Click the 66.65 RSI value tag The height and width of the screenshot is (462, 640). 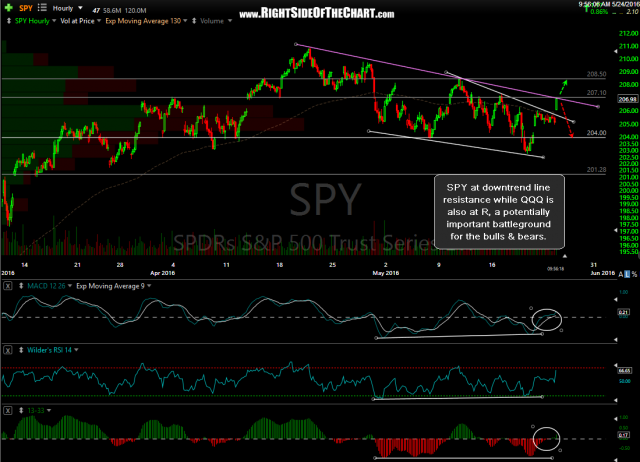point(624,371)
